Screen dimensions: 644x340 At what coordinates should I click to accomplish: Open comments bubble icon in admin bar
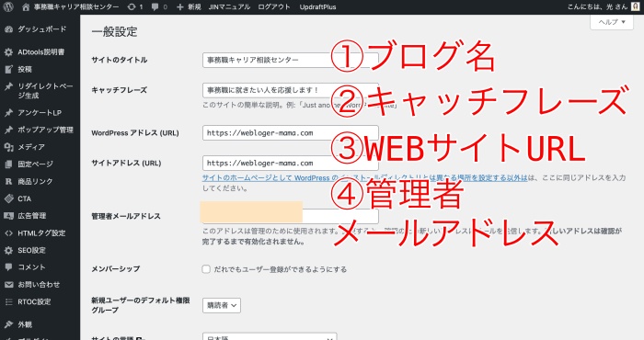click(155, 7)
